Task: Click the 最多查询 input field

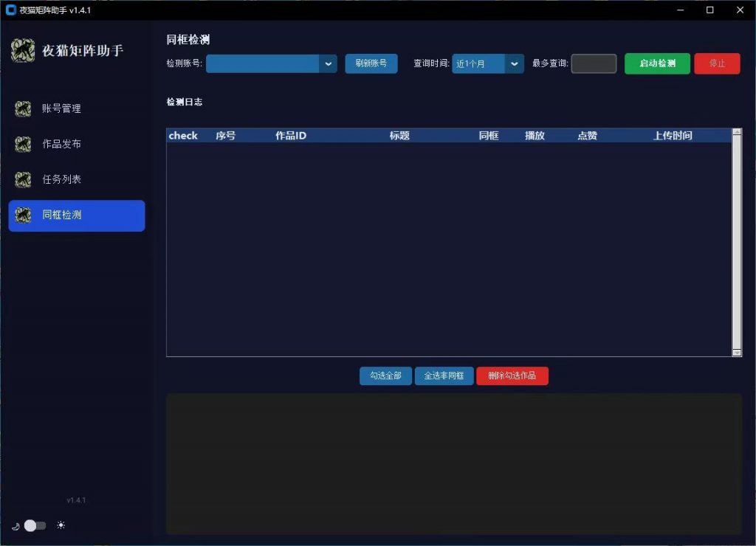Action: (594, 63)
